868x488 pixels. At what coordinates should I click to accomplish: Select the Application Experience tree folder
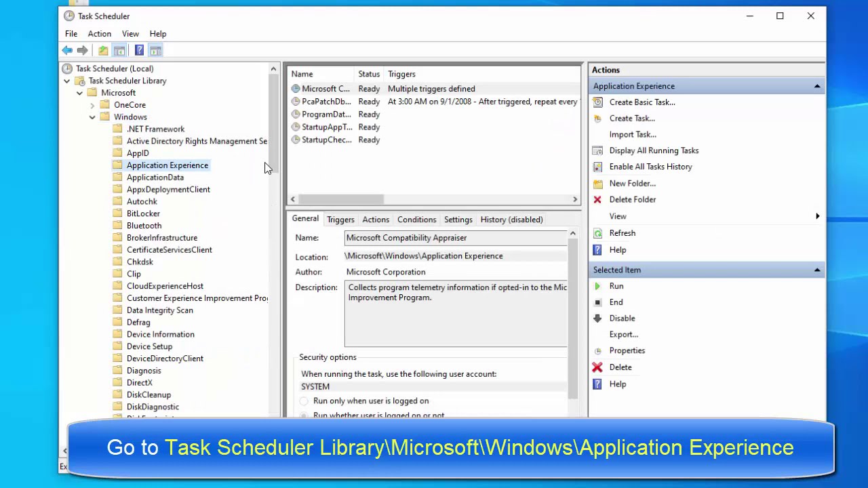[167, 165]
